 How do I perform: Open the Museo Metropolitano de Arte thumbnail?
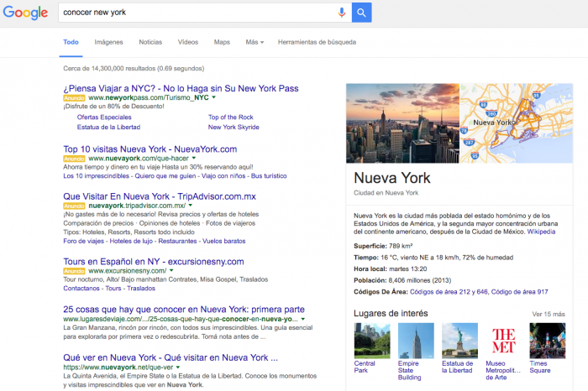point(504,340)
